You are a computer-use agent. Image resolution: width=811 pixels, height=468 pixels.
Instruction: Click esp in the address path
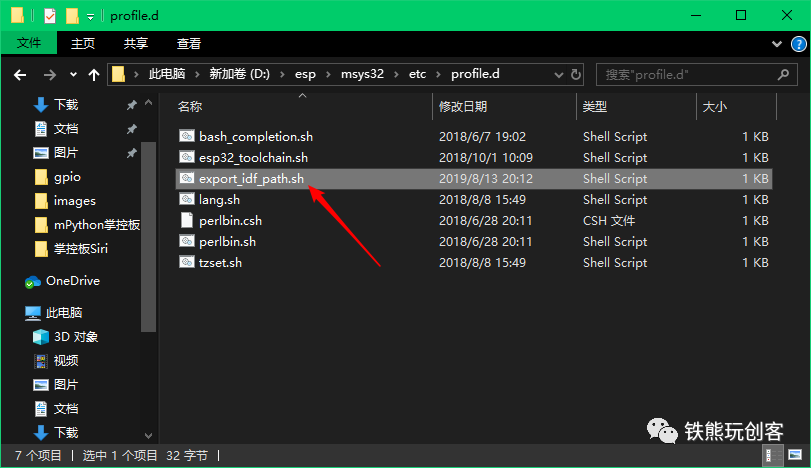tap(305, 74)
